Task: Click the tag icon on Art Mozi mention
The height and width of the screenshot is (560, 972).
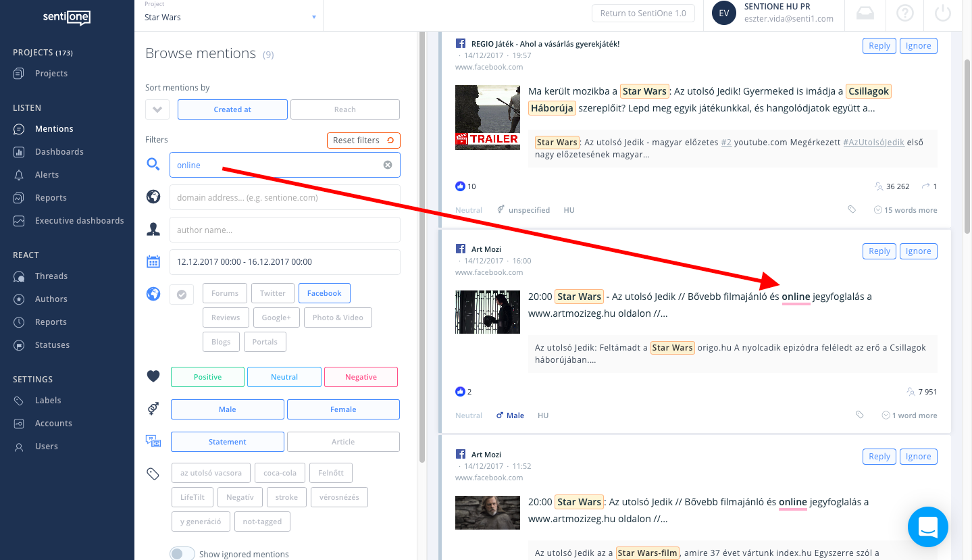Action: coord(859,415)
